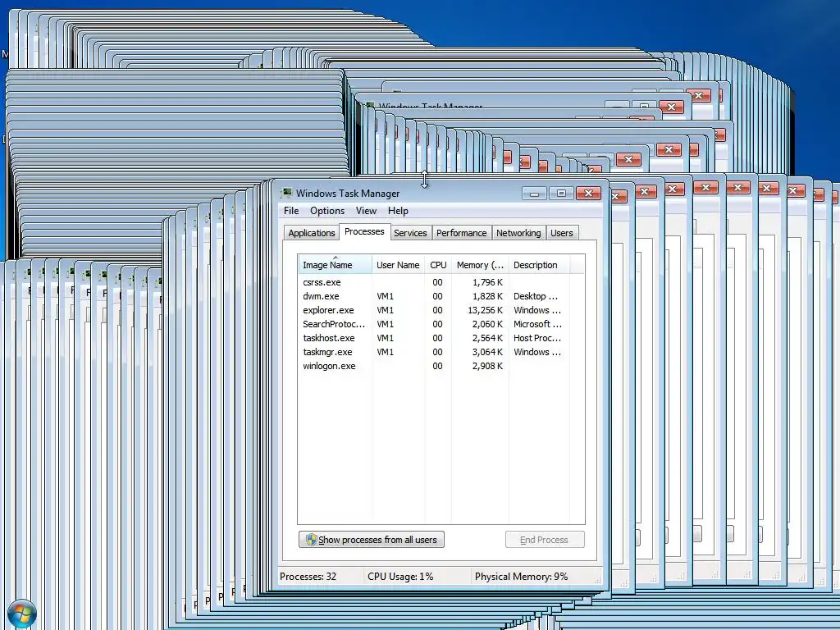The width and height of the screenshot is (840, 630).
Task: Maximize the front Task Manager window
Action: point(561,194)
